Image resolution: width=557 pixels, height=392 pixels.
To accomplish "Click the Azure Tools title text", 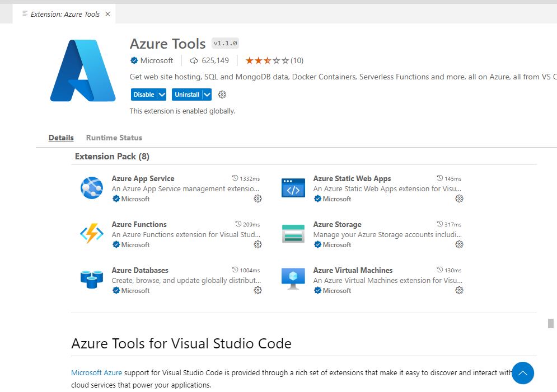I will 168,44.
